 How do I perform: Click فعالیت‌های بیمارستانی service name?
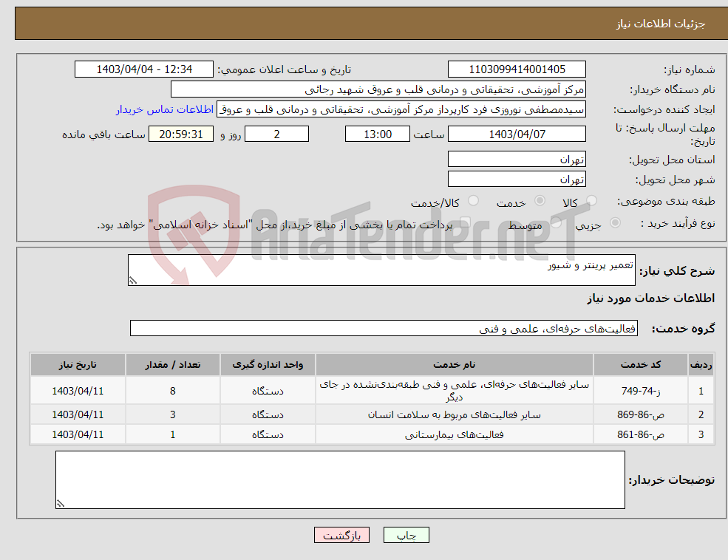pos(454,434)
